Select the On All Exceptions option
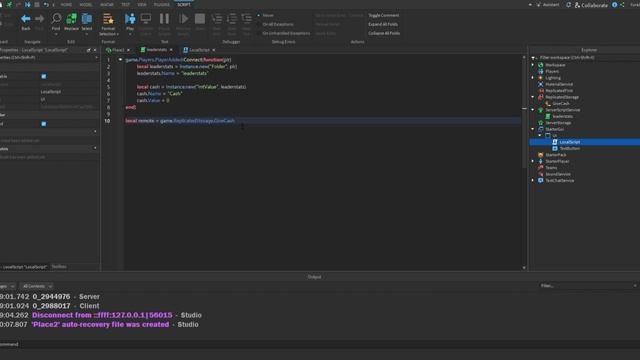 (x=278, y=24)
